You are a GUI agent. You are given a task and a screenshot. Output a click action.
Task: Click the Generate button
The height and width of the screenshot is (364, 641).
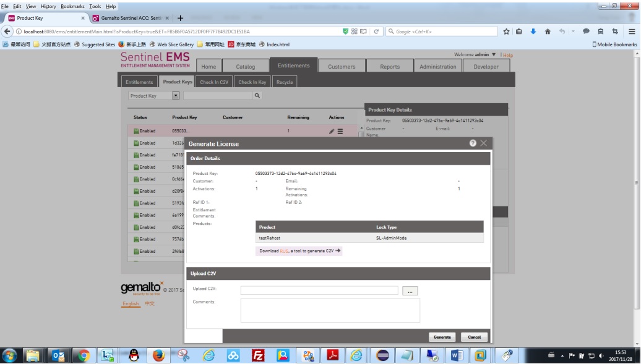(442, 337)
